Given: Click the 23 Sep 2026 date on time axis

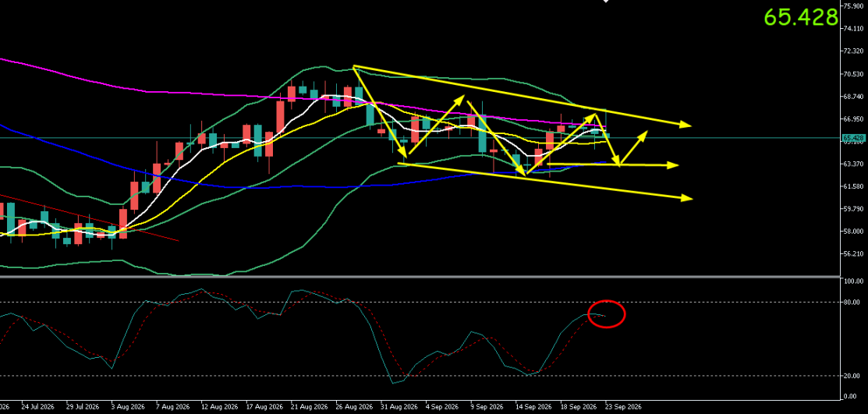Looking at the screenshot, I should [x=623, y=406].
